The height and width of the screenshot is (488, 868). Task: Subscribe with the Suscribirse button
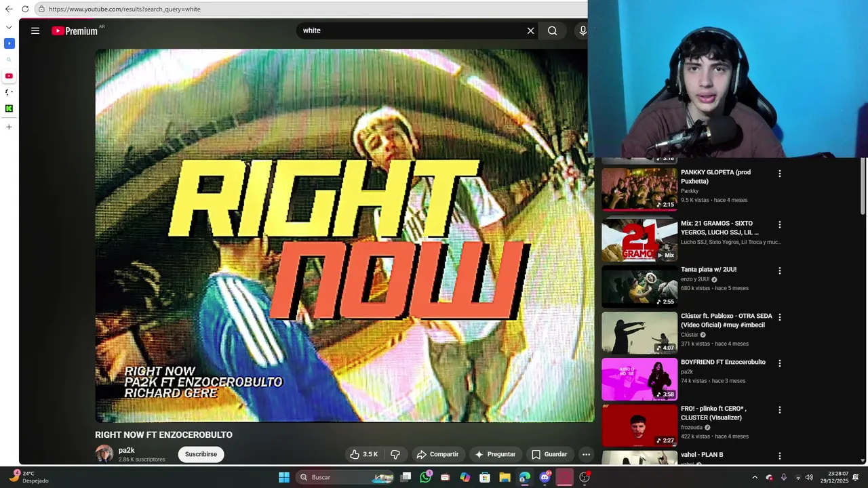(x=201, y=454)
